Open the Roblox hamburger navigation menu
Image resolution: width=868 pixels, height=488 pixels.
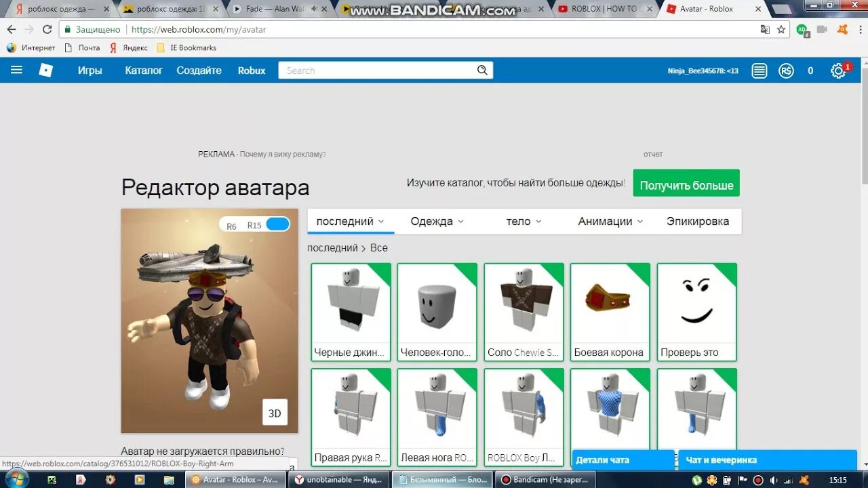point(17,70)
